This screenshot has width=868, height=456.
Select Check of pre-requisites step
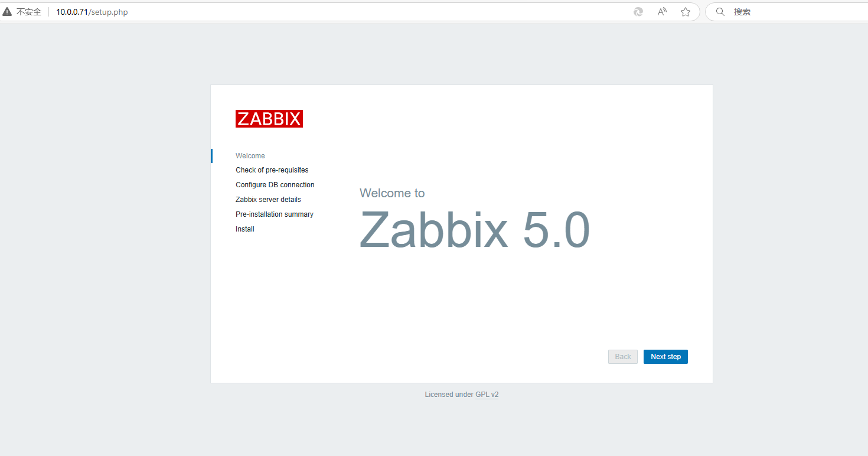pos(272,170)
